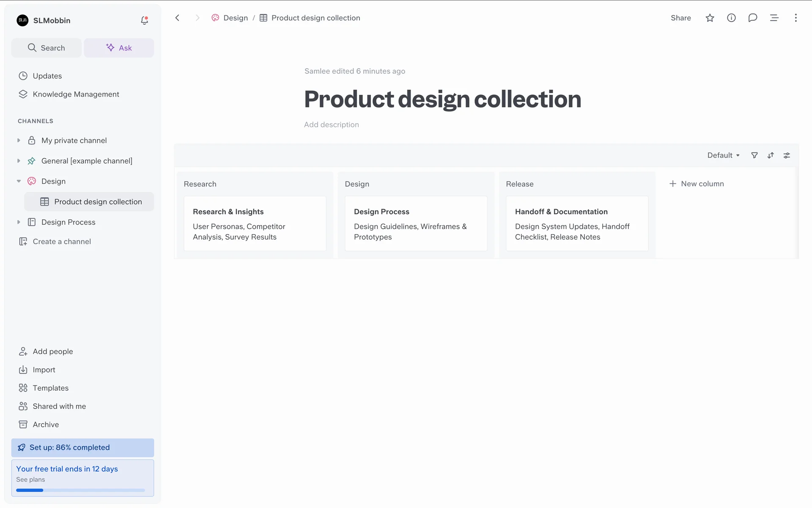Collapse the Design channel
The height and width of the screenshot is (508, 812).
[19, 181]
